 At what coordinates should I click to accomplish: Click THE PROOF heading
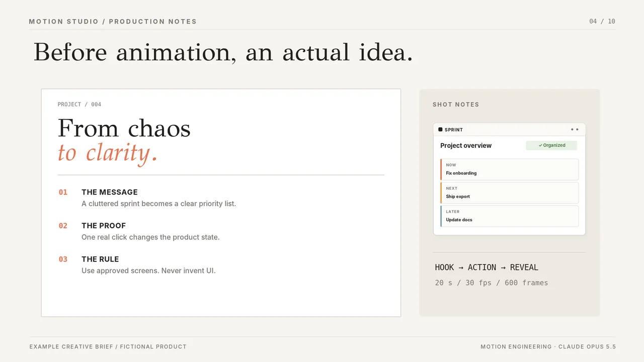tap(104, 226)
